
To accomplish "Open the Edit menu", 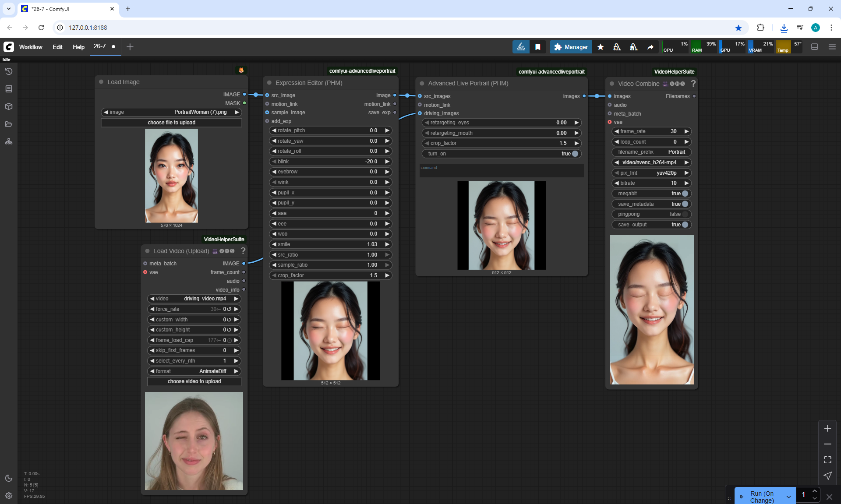I will [x=57, y=47].
